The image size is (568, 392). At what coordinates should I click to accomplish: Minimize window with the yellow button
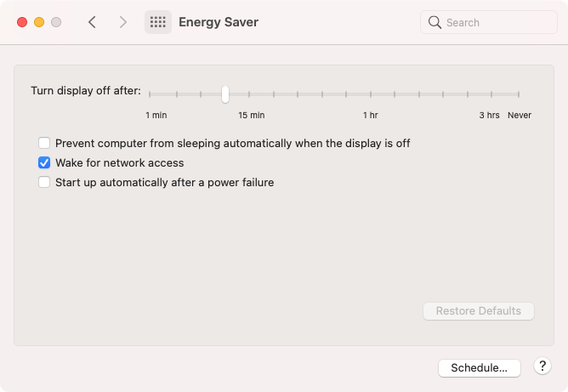coord(39,22)
